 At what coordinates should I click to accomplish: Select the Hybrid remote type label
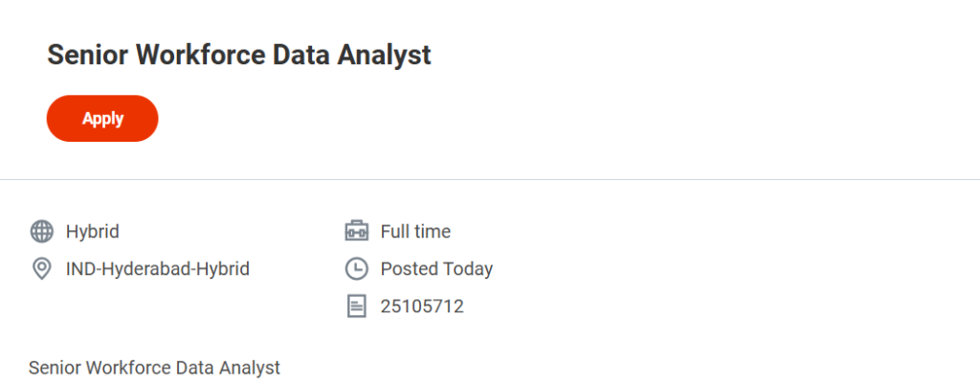point(93,231)
